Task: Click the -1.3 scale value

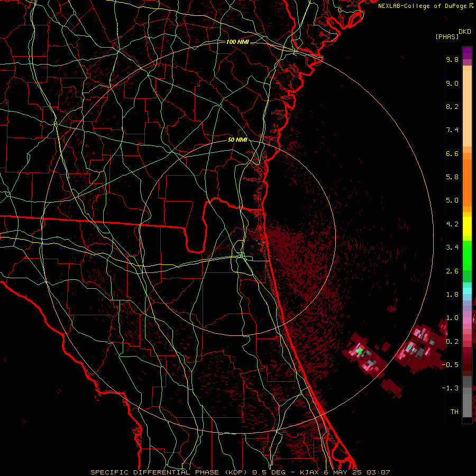Action: click(450, 388)
